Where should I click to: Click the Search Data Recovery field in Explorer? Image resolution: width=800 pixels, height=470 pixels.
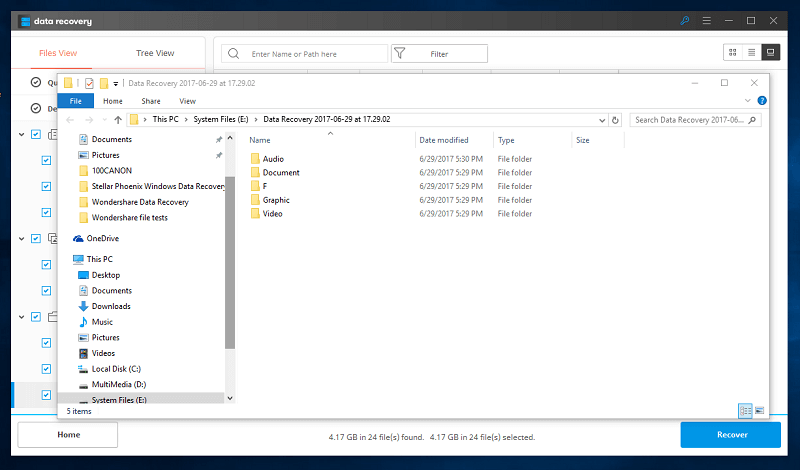[x=695, y=120]
